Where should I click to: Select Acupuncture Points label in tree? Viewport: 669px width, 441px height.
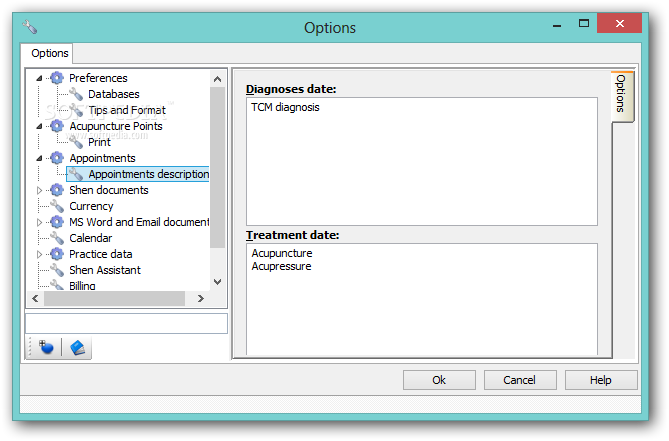point(116,126)
